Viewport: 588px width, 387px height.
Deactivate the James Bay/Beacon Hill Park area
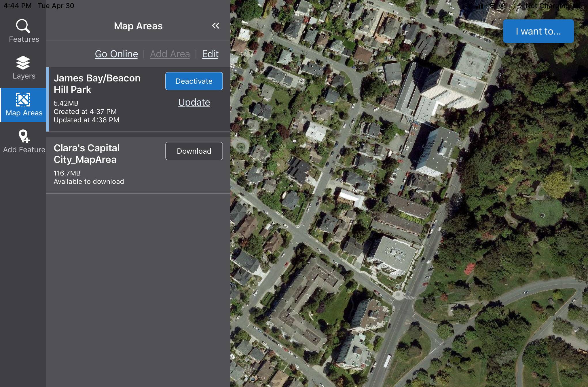click(194, 81)
